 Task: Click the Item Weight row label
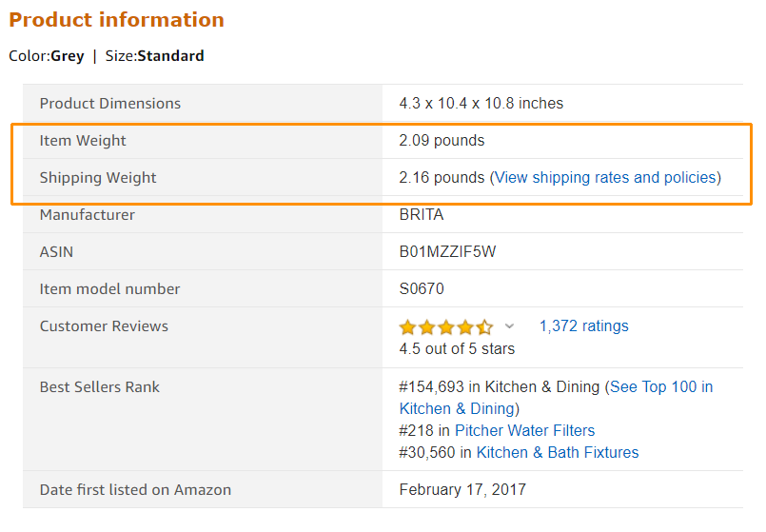tap(83, 141)
